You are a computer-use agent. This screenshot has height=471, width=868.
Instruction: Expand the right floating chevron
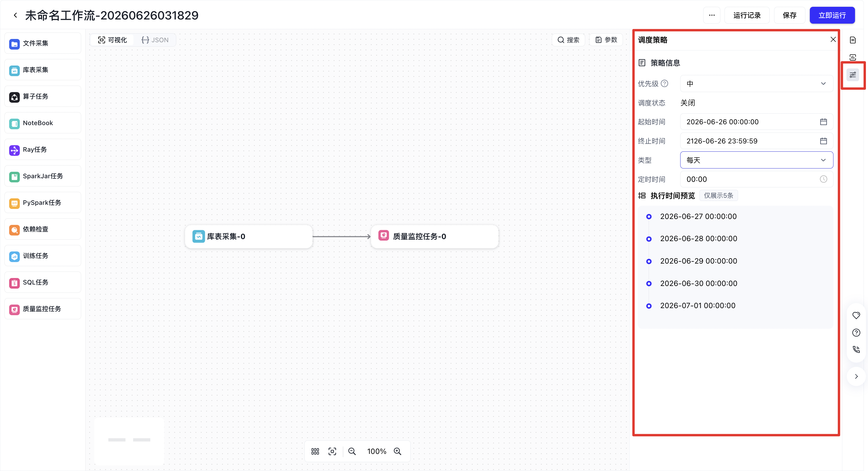[856, 377]
